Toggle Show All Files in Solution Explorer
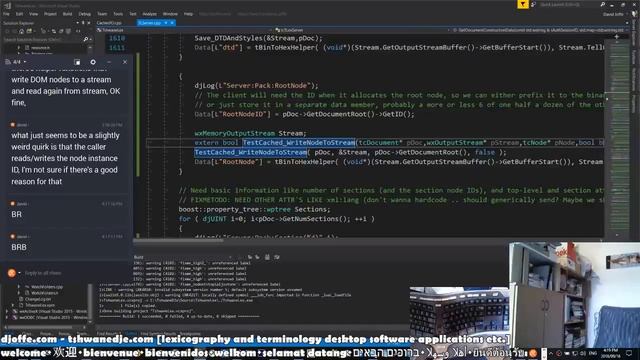The height and width of the screenshot is (360, 640). (68, 31)
